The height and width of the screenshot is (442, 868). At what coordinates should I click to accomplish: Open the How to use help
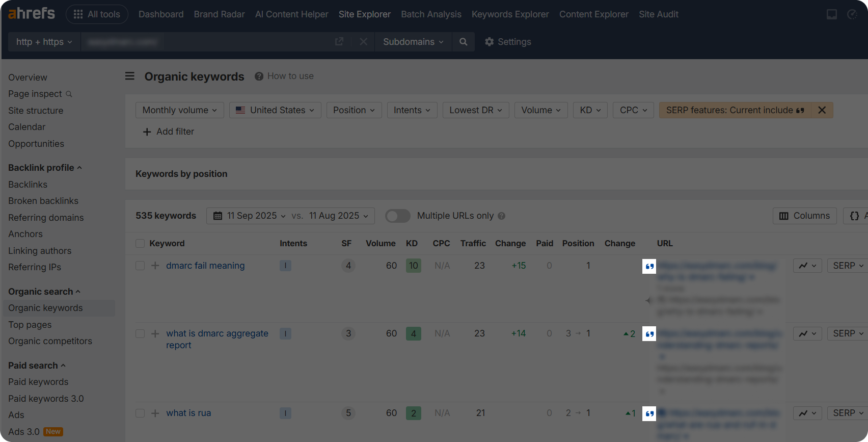(x=284, y=76)
